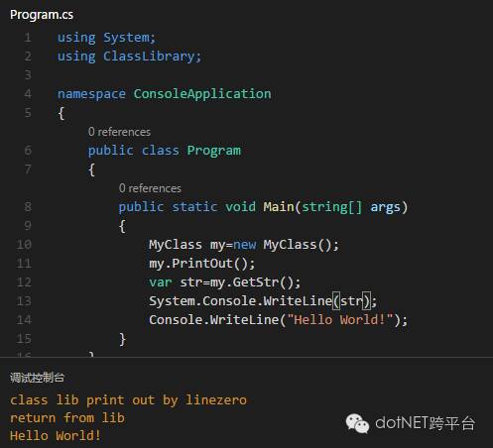Image resolution: width=493 pixels, height=448 pixels.
Task: Click the 'Main' method name
Action: (279, 207)
